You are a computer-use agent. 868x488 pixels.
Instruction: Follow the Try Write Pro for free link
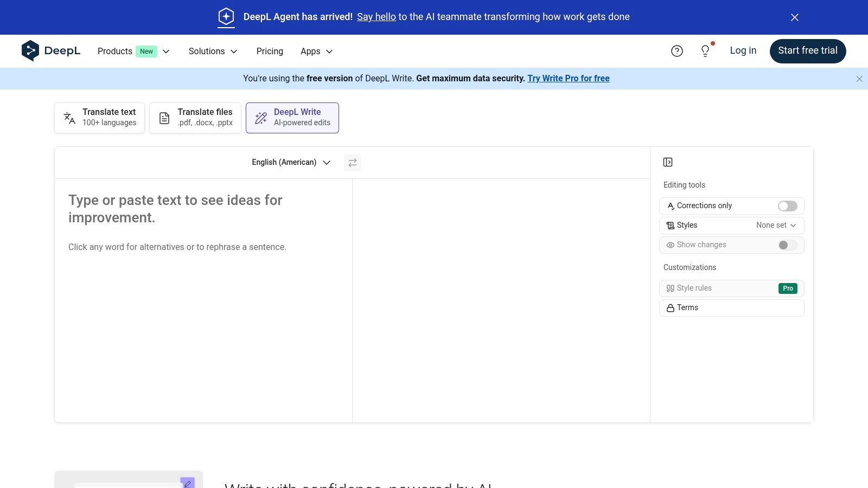click(x=568, y=79)
